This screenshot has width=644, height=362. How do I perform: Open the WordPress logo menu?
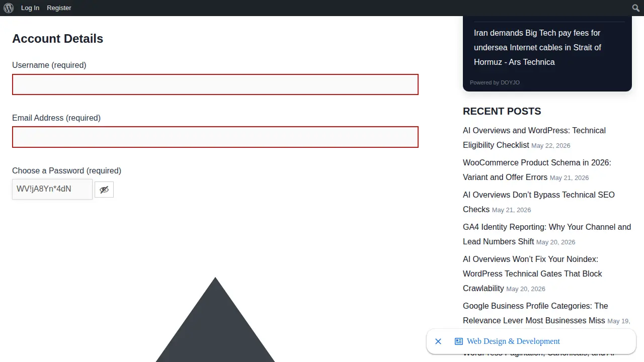[x=9, y=8]
